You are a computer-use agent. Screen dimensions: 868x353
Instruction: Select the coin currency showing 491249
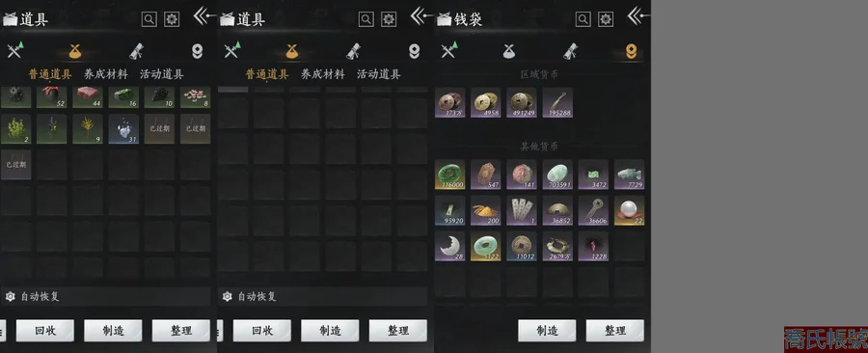click(522, 102)
